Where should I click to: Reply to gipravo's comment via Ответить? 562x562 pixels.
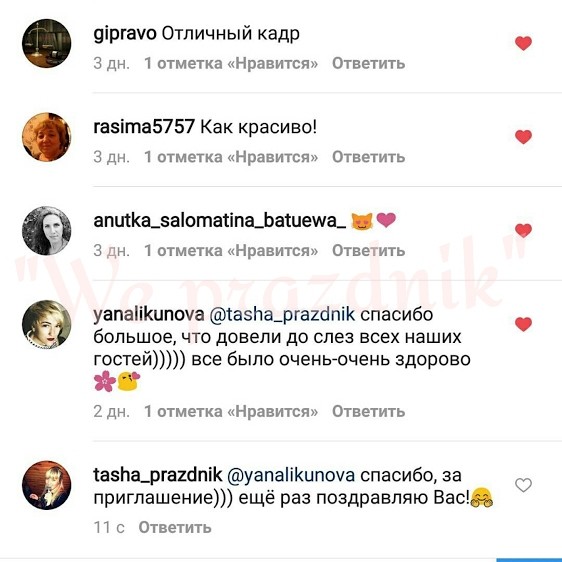click(368, 63)
